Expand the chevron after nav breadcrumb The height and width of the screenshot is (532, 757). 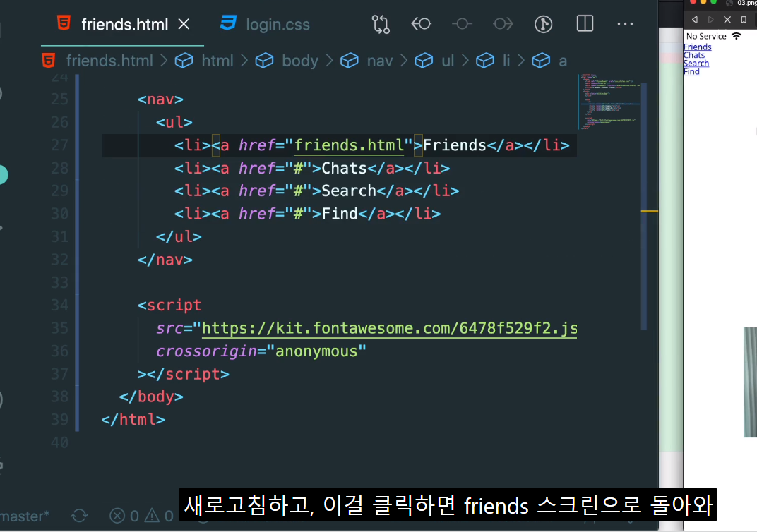pyautogui.click(x=404, y=61)
